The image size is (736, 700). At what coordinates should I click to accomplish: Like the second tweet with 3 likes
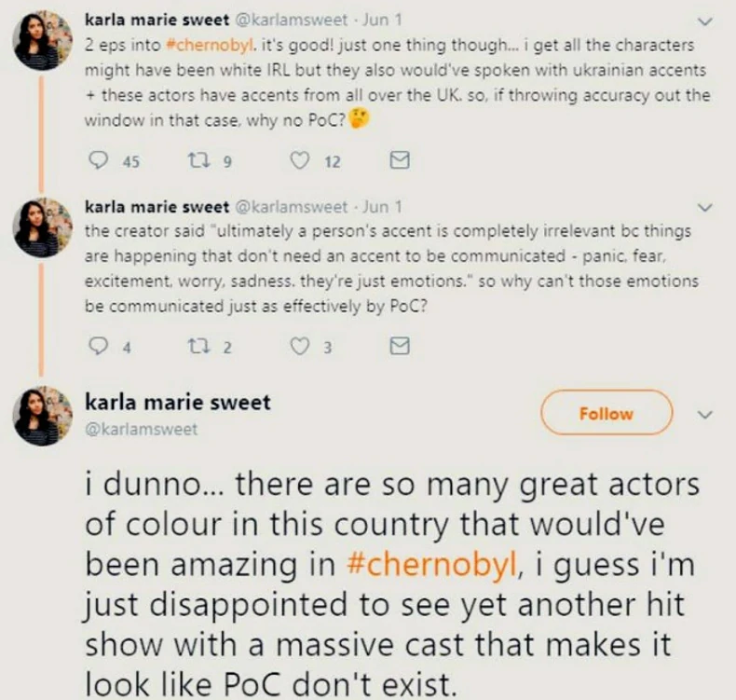[300, 347]
